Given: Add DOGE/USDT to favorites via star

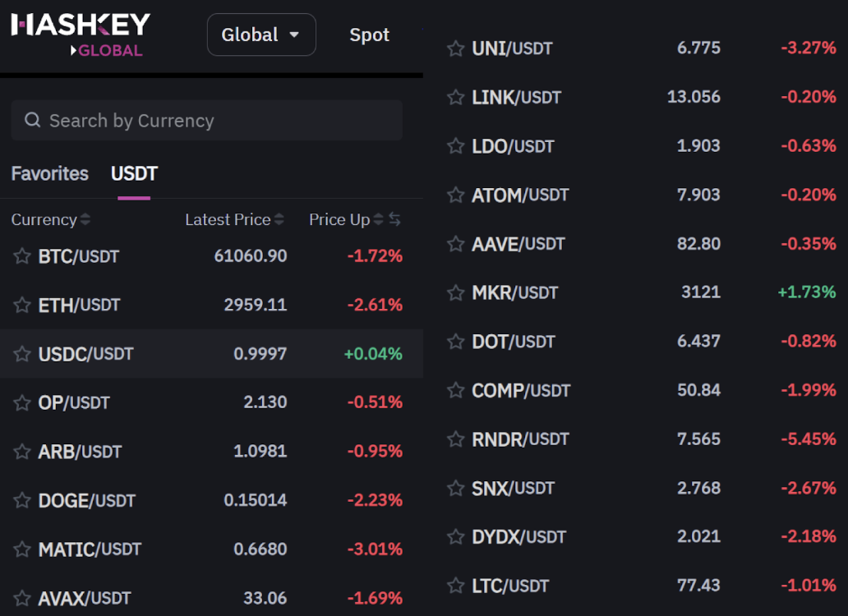Looking at the screenshot, I should [x=22, y=500].
